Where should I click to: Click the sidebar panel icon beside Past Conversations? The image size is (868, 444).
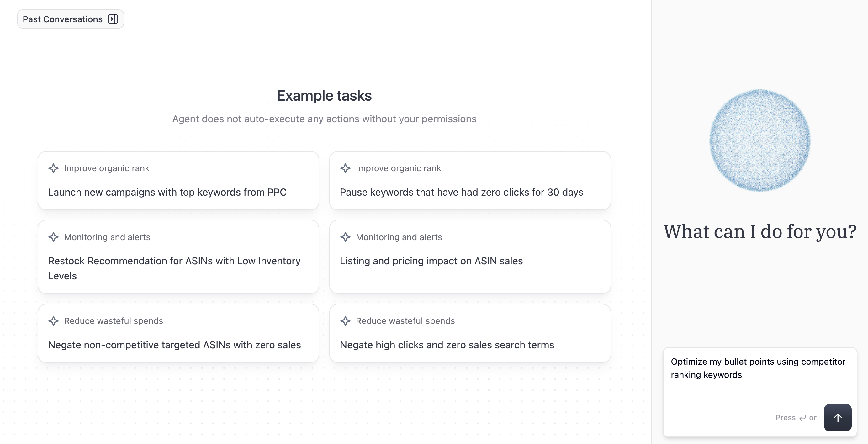[113, 19]
